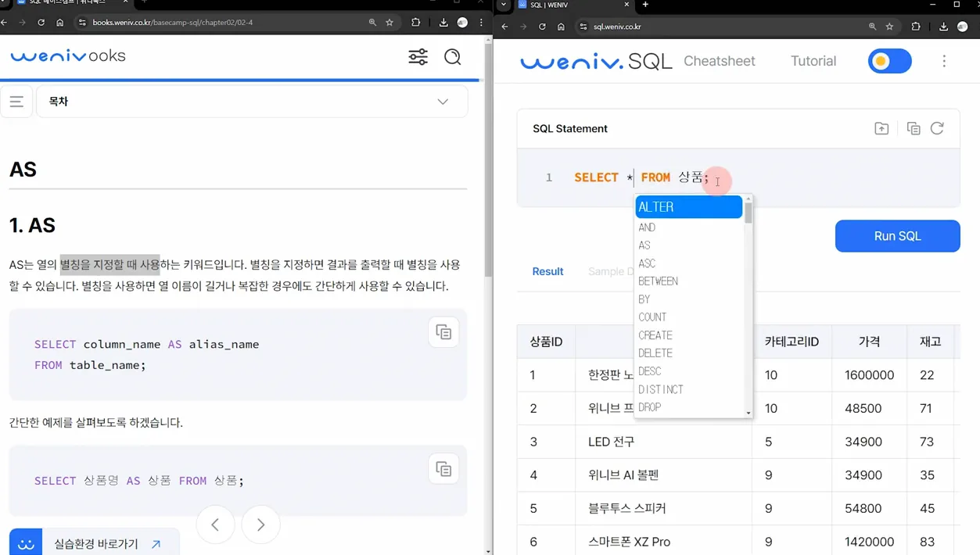980x555 pixels.
Task: Choose BETWEEN from autocomplete list
Action: [x=689, y=281]
